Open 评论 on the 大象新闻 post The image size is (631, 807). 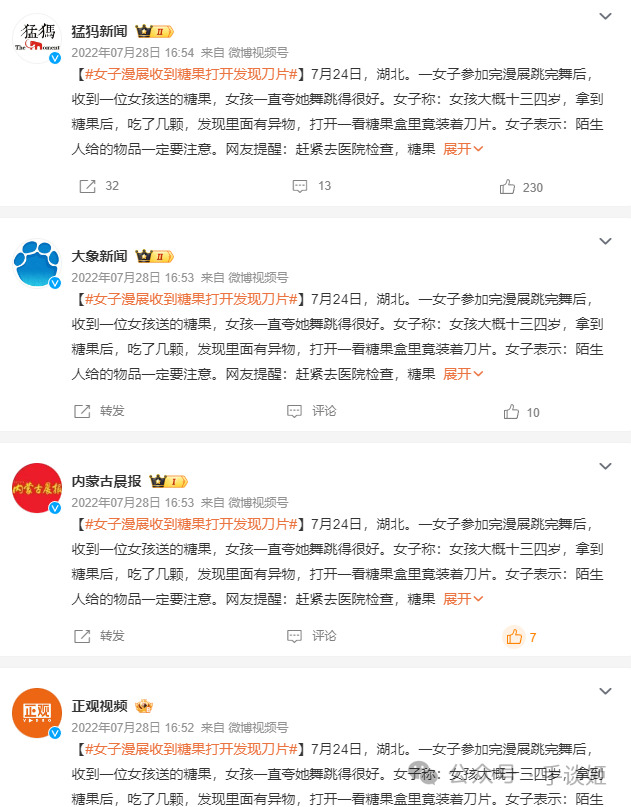311,411
